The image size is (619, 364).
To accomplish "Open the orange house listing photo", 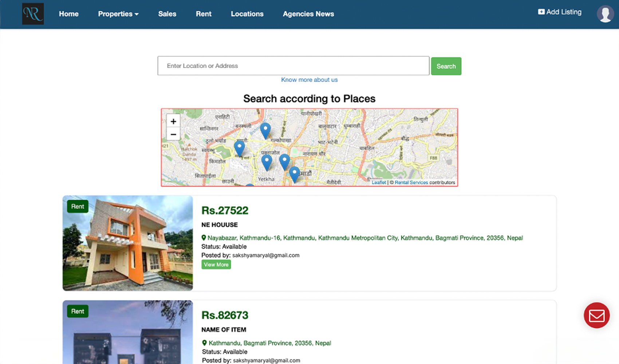I will [x=127, y=243].
